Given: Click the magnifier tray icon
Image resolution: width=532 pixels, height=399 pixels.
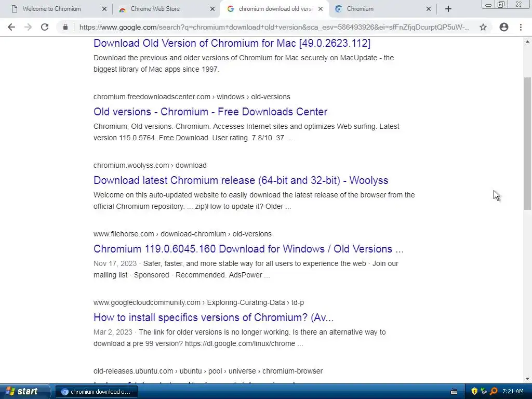Looking at the screenshot, I should click(494, 391).
